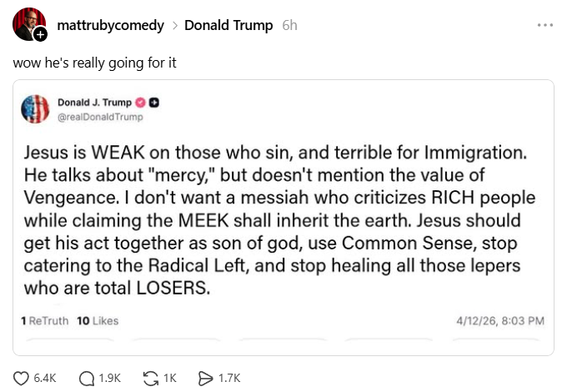The height and width of the screenshot is (392, 562).
Task: Share the post with the paper plane icon
Action: click(206, 378)
